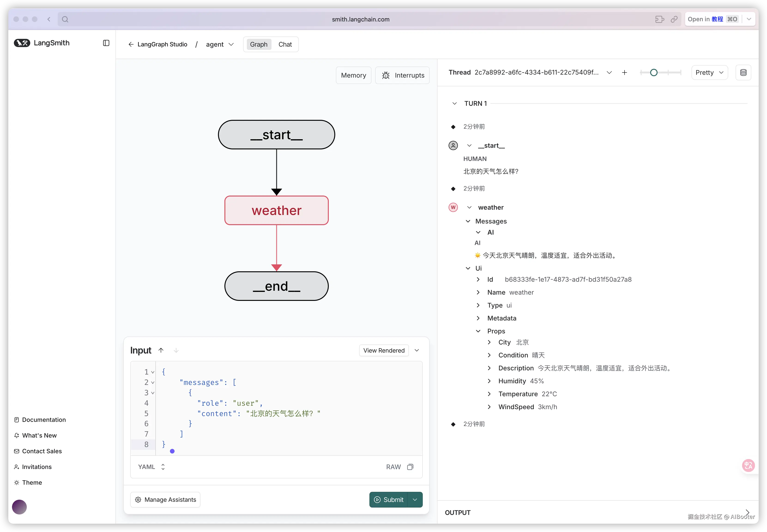Open the thread database icon panel
Screen dimensions: 767x532
[x=743, y=73]
